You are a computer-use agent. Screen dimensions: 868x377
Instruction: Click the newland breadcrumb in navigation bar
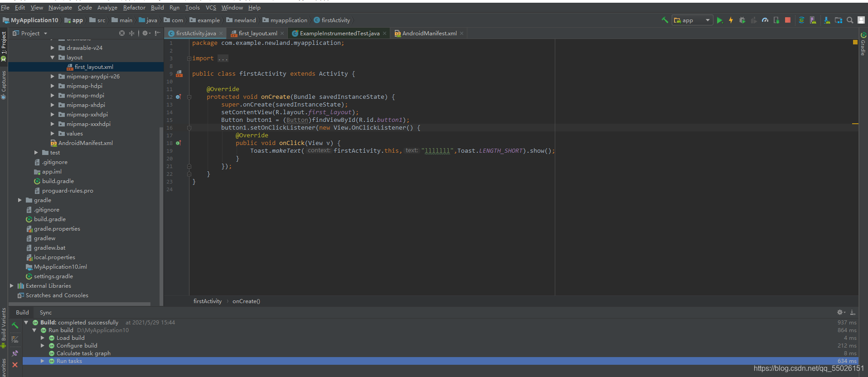coord(241,20)
